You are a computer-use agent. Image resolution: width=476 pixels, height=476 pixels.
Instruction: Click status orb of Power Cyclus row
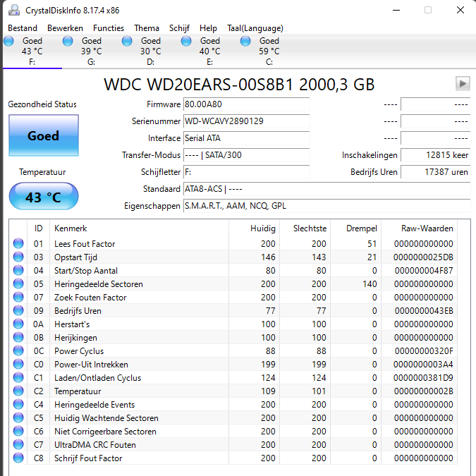tap(18, 350)
